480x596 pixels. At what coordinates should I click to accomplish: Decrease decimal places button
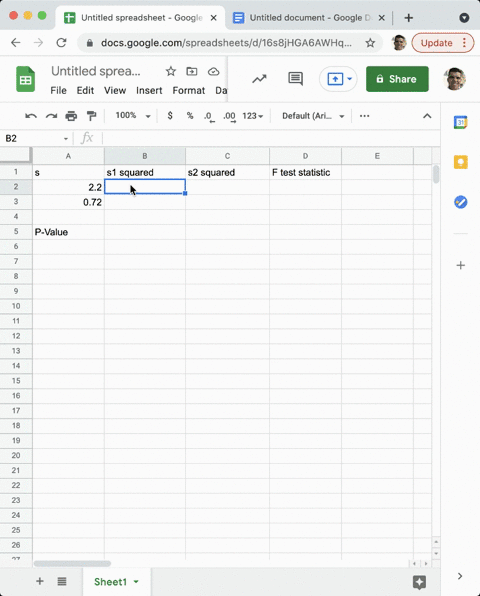pos(209,116)
